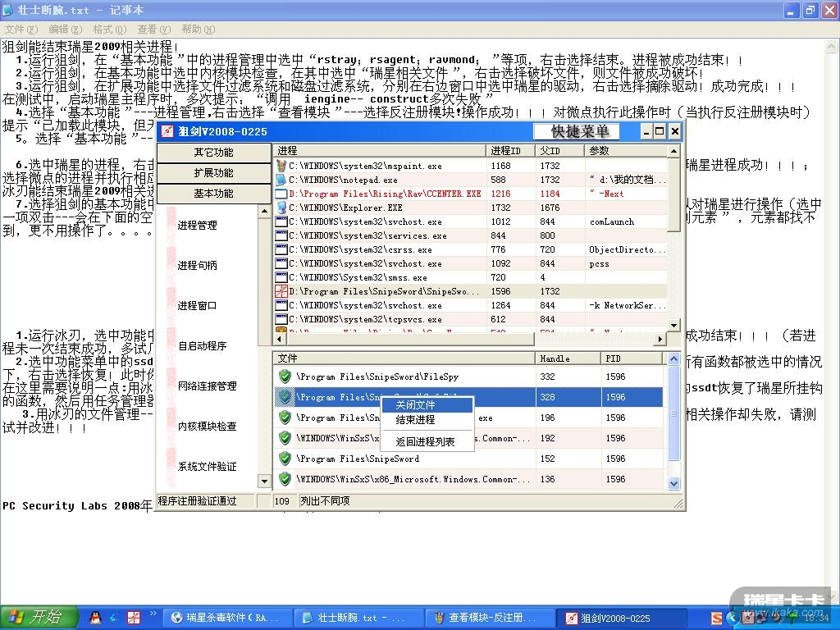Click file list scrollbar up arrow

(674, 359)
